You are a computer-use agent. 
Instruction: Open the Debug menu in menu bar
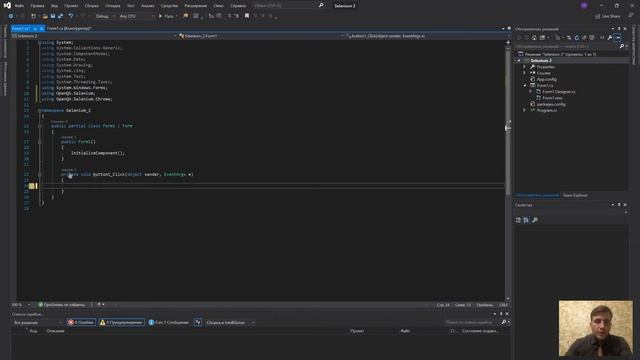(x=113, y=6)
